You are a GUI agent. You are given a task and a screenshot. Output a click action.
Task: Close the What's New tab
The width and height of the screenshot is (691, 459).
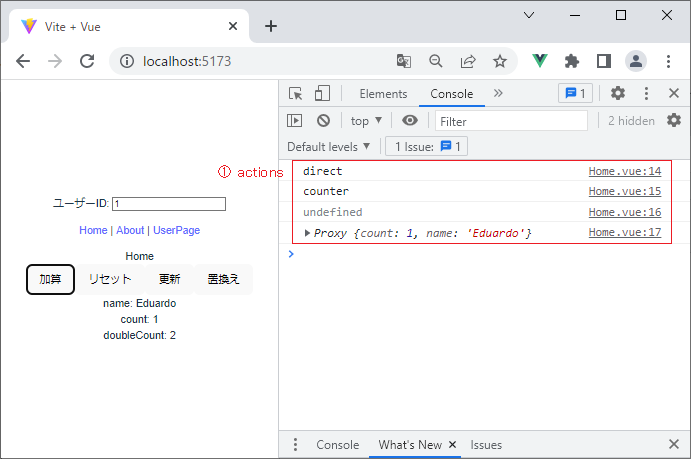pos(452,445)
